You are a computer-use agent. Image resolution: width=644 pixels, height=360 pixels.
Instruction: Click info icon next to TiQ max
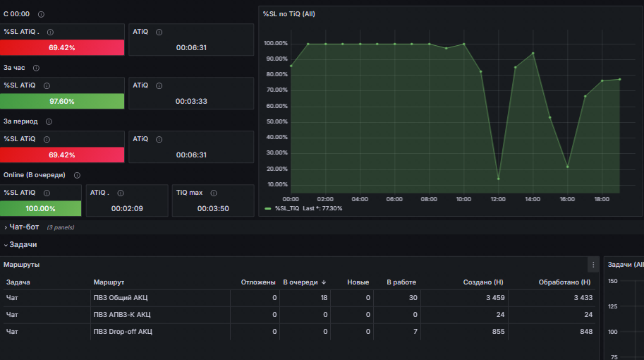(214, 193)
